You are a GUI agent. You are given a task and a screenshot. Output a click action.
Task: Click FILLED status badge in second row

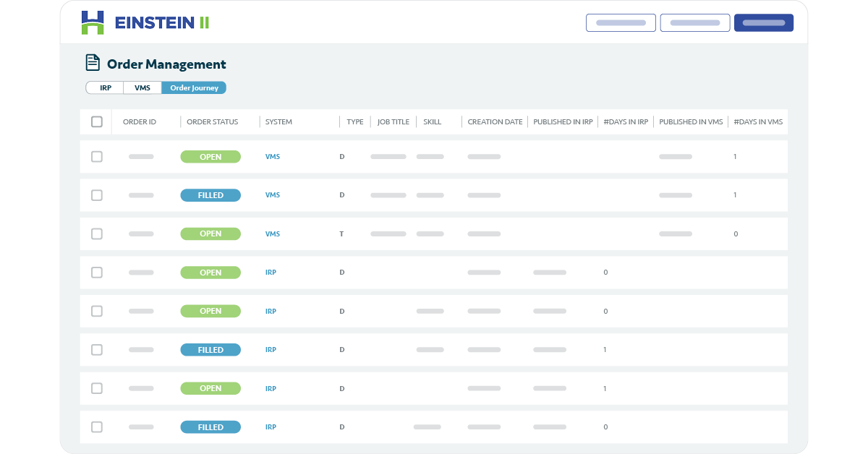click(x=210, y=195)
